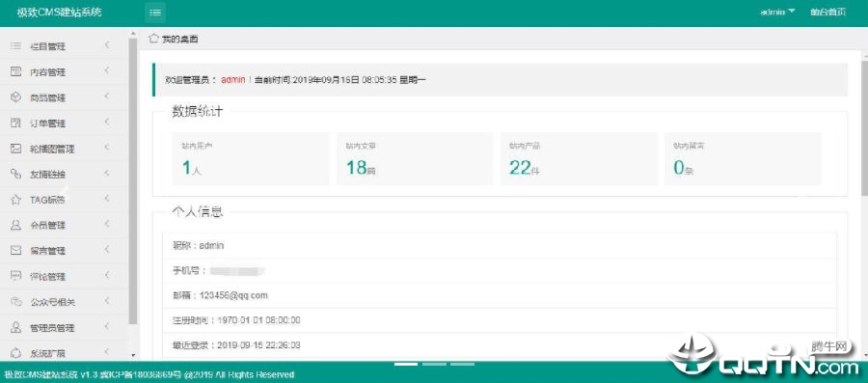Click the sidebar scrollbar down arrow
This screenshot has width=868, height=383.
[133, 355]
